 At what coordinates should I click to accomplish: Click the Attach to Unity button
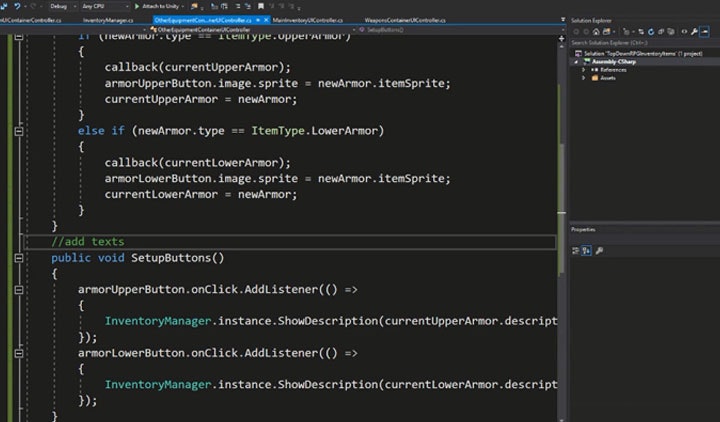coord(156,6)
